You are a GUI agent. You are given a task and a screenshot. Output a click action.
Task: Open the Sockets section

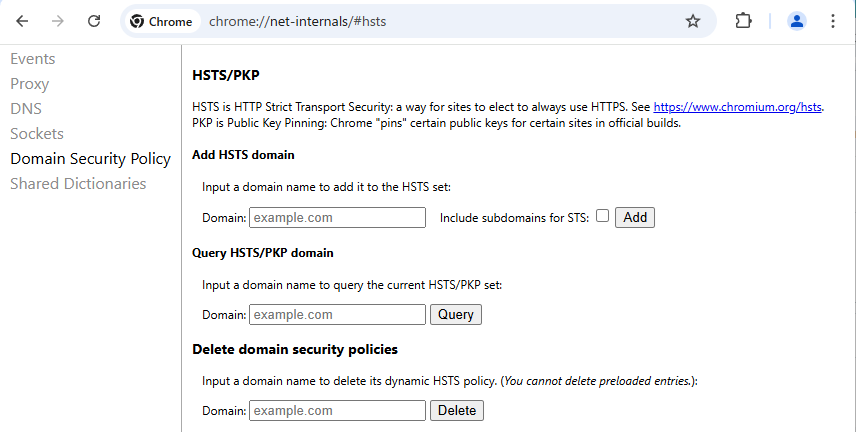[37, 134]
